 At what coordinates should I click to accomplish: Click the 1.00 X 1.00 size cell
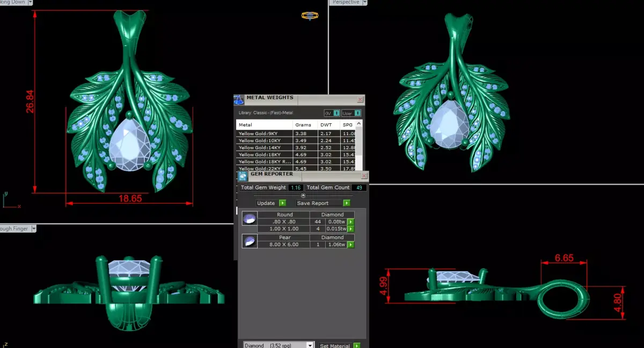tap(284, 229)
